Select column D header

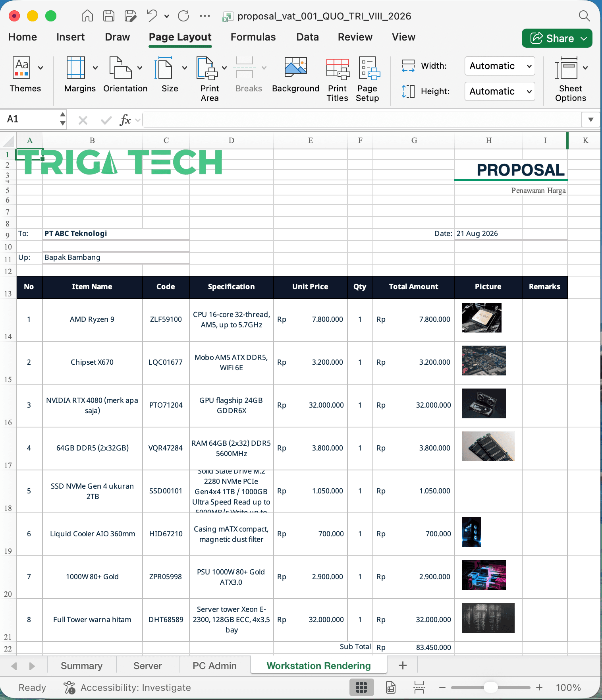point(232,140)
